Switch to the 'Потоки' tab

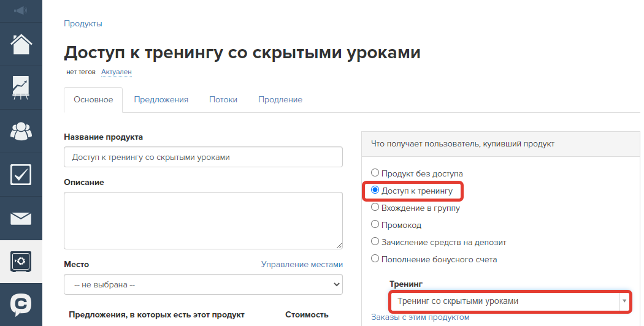point(223,99)
